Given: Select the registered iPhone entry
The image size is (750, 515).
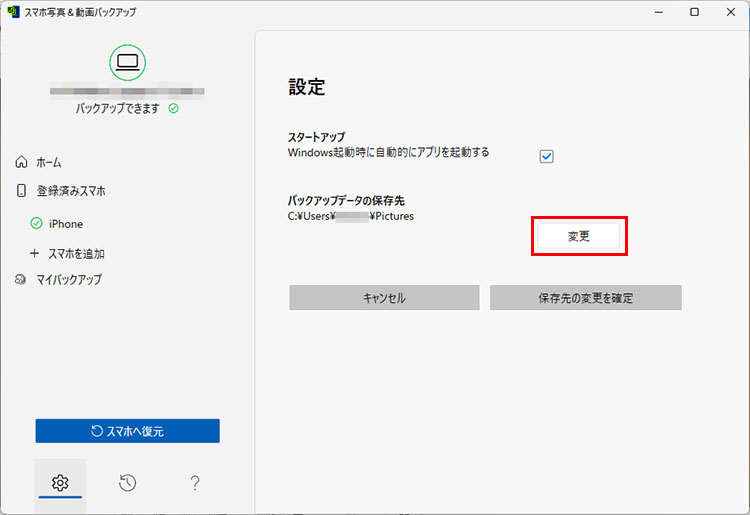Looking at the screenshot, I should coord(65,224).
